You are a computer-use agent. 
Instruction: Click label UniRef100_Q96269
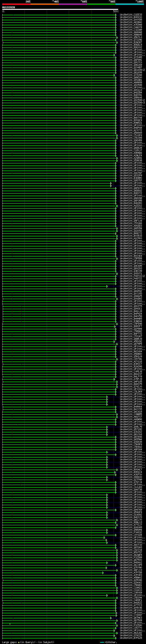pos(131,65)
